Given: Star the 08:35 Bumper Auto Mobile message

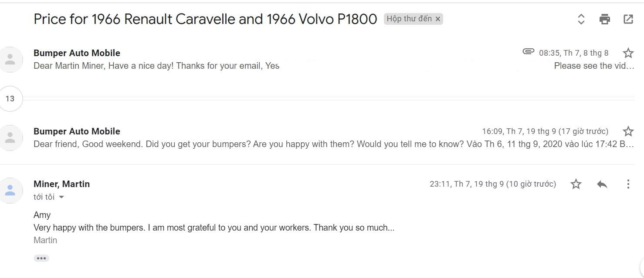Looking at the screenshot, I should tap(628, 53).
